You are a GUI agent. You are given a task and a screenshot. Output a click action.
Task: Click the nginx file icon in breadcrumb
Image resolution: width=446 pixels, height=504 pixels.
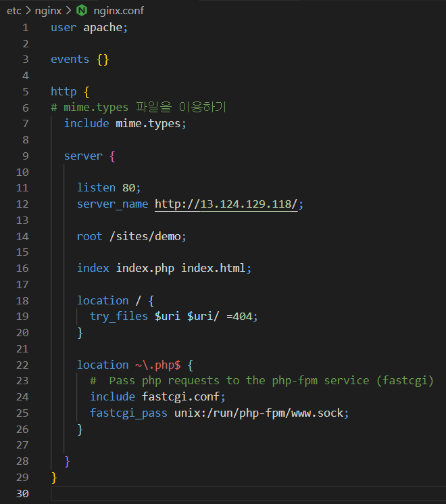pos(82,10)
